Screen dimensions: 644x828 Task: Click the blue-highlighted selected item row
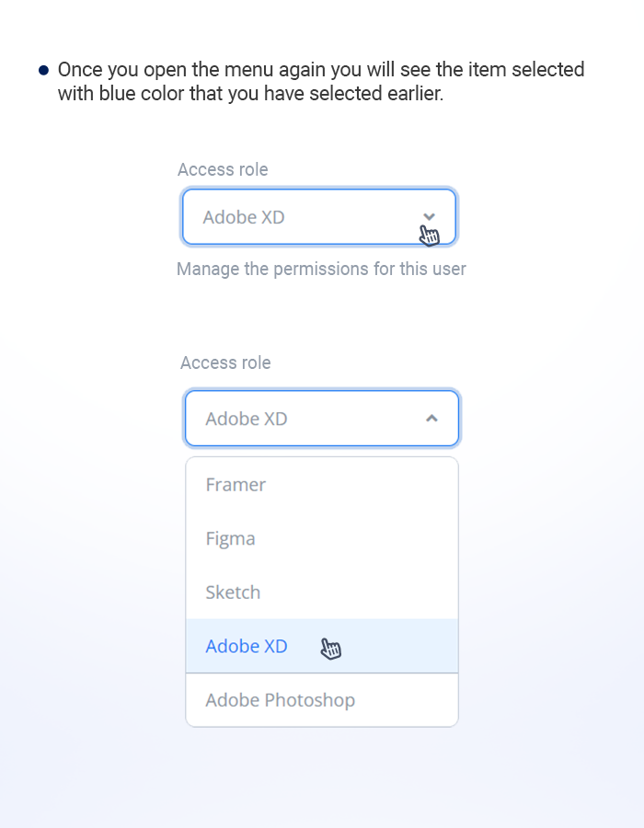tap(321, 646)
